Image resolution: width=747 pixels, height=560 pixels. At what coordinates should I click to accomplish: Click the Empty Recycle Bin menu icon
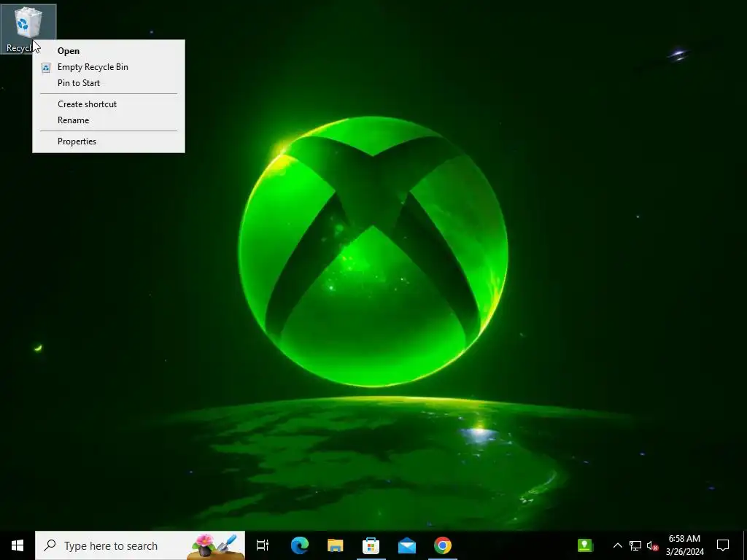[x=46, y=68]
